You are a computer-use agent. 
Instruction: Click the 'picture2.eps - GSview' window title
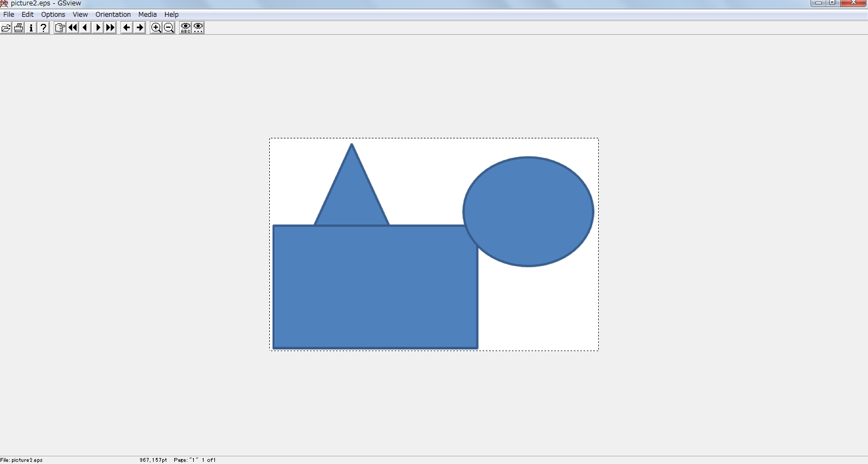(x=46, y=3)
